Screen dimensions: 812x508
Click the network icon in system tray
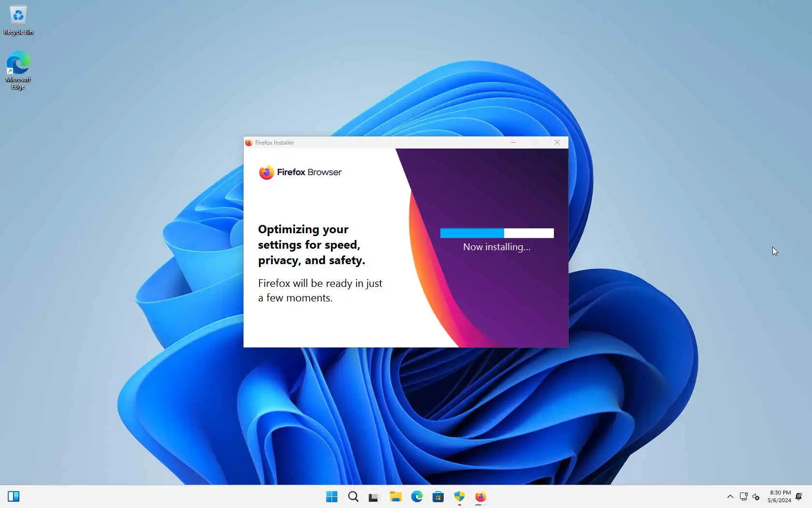coord(743,496)
